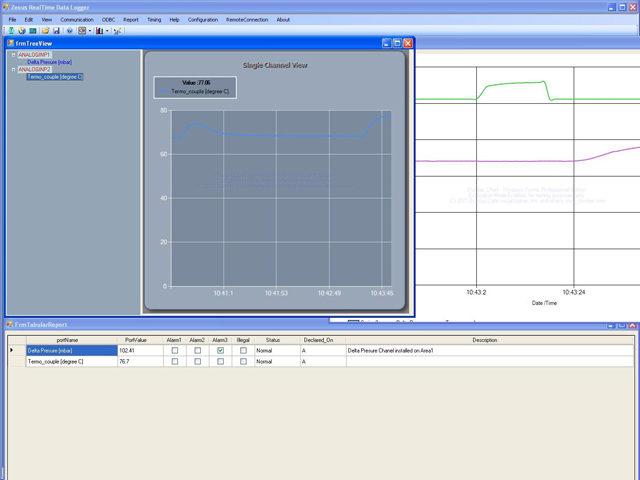This screenshot has width=640, height=480.
Task: Click the Alarm2 column header
Action: pos(198,340)
